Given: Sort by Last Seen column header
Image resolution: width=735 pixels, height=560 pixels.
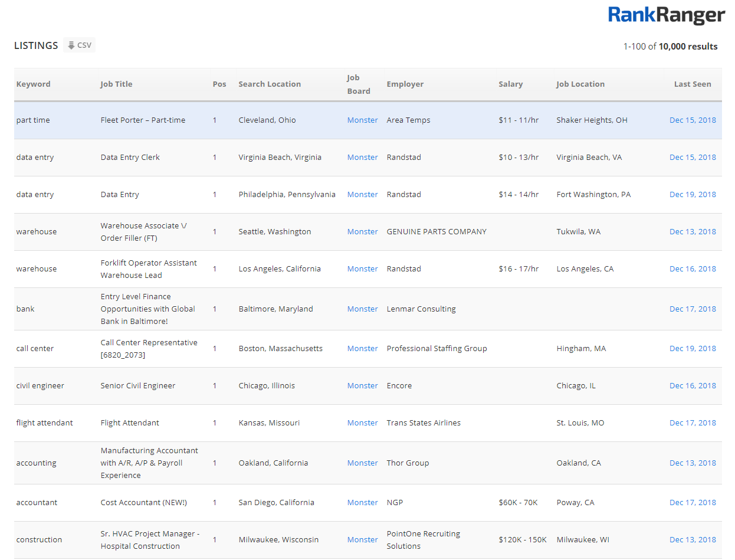Looking at the screenshot, I should pos(693,84).
